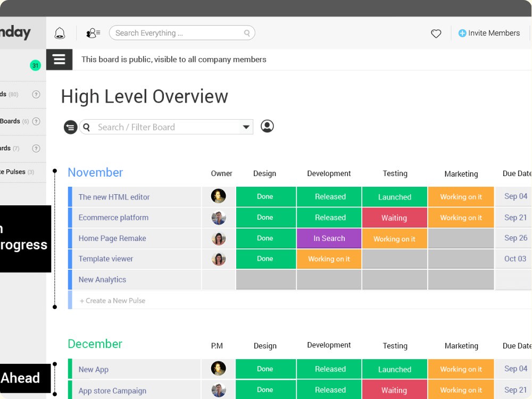The width and height of the screenshot is (532, 399).
Task: Click P.M avatar for New App
Action: coord(219,369)
